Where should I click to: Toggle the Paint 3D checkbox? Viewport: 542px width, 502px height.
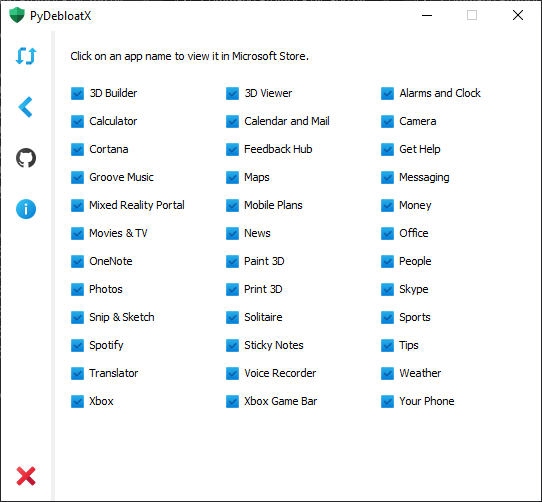tap(232, 261)
